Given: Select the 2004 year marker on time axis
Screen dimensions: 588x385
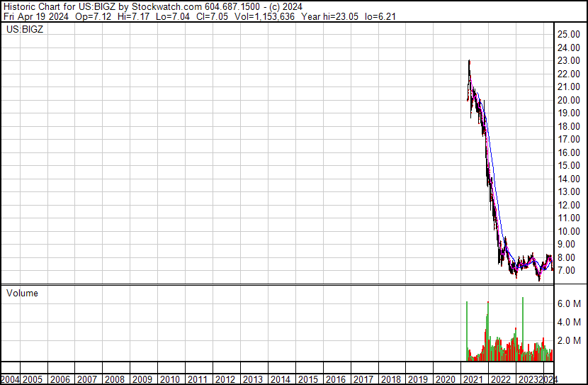Looking at the screenshot, I should click(x=10, y=379).
